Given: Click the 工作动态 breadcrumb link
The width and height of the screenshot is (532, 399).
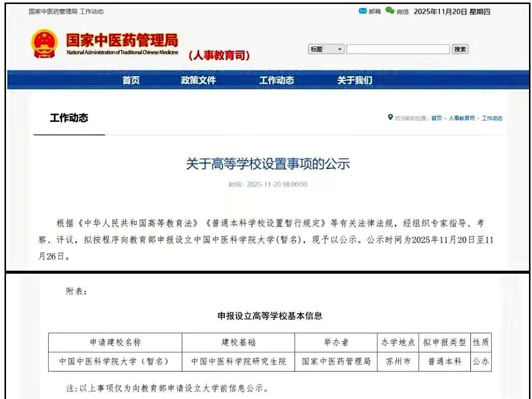Looking at the screenshot, I should 492,118.
